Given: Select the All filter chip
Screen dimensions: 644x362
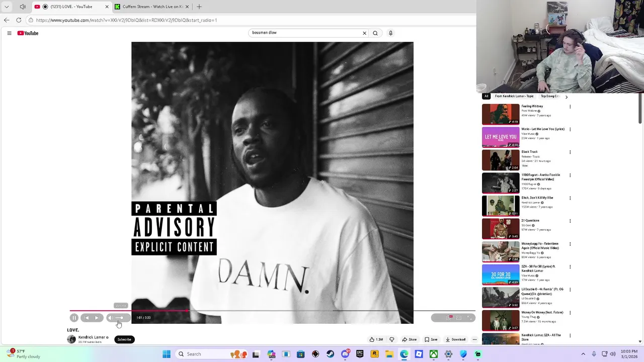Looking at the screenshot, I should tap(486, 96).
